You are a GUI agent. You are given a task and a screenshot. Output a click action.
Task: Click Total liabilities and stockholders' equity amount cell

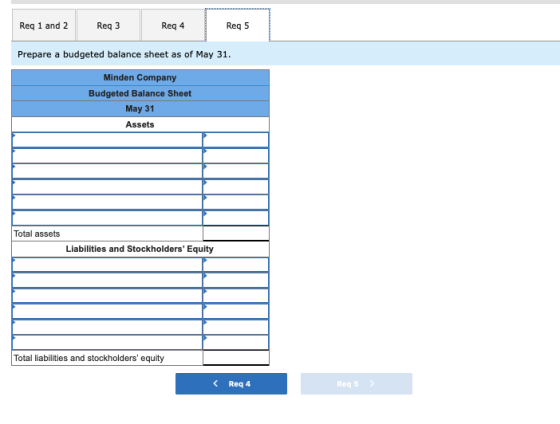236,358
